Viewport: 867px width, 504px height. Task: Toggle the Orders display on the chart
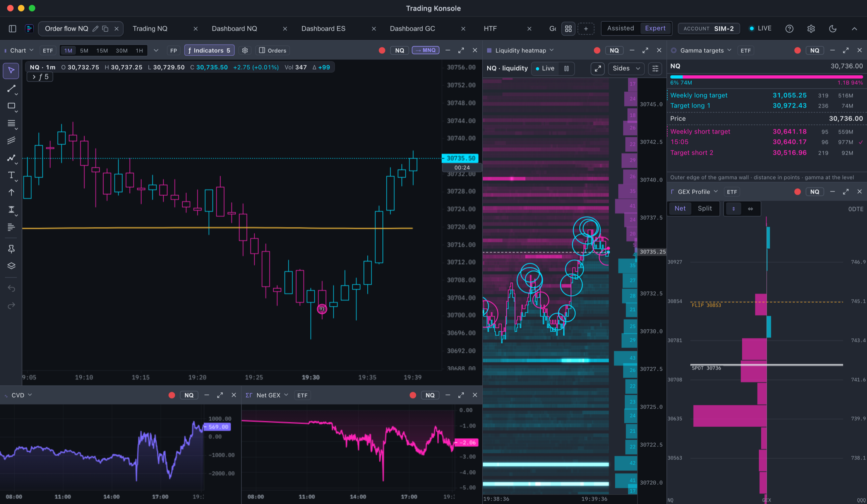point(273,51)
